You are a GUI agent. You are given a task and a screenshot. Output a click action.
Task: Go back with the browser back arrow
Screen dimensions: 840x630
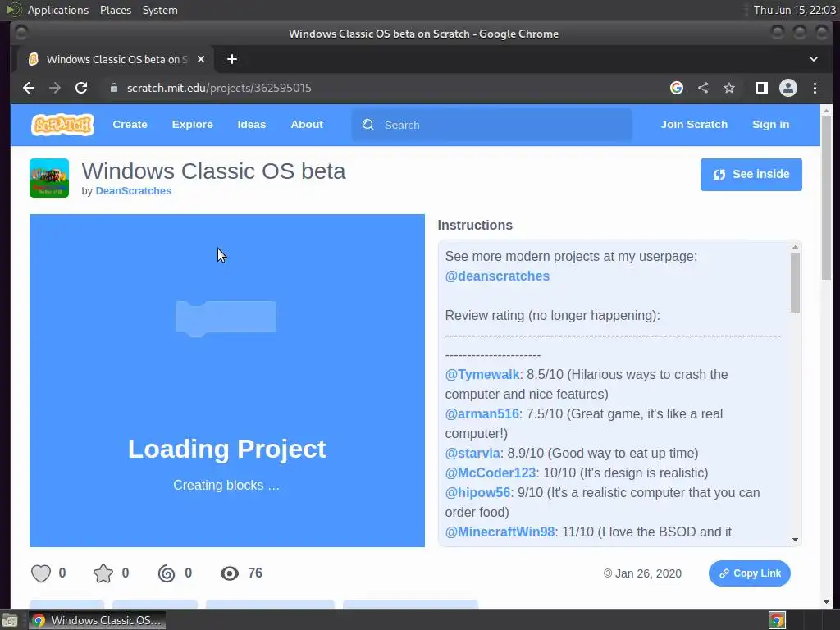click(29, 88)
